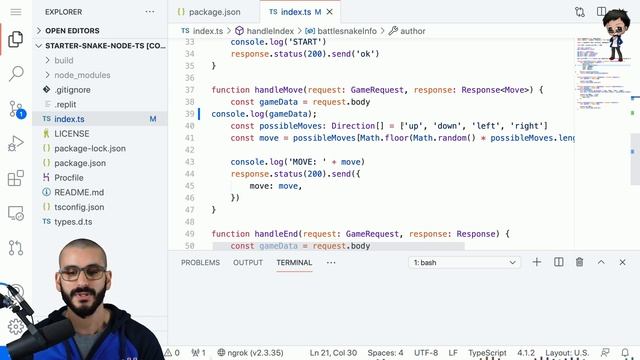Change indentation via Spaces: 4
This screenshot has height=360, width=640.
pyautogui.click(x=385, y=352)
